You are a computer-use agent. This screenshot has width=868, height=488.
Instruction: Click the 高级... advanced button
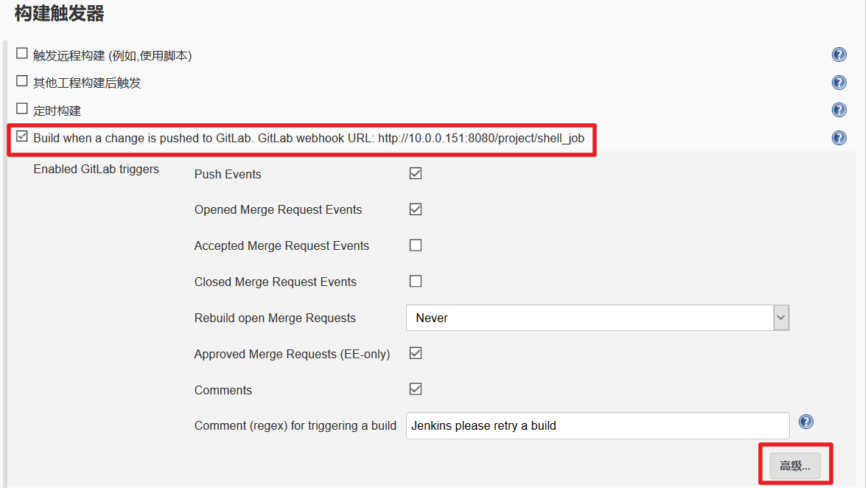click(795, 466)
